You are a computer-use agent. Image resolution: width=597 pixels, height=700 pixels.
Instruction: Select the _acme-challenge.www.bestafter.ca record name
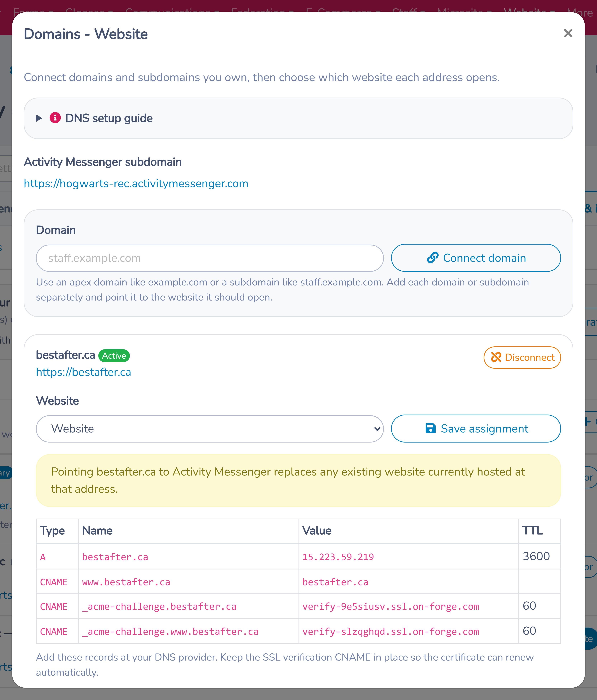tap(170, 632)
